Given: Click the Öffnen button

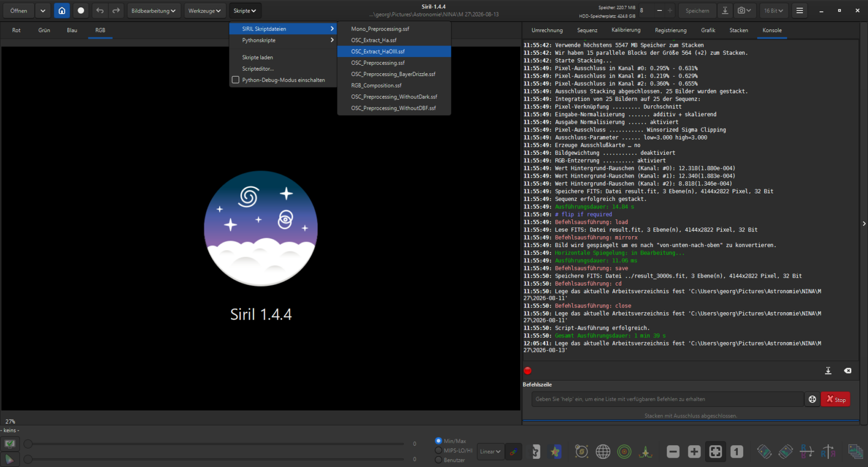Looking at the screenshot, I should point(18,11).
